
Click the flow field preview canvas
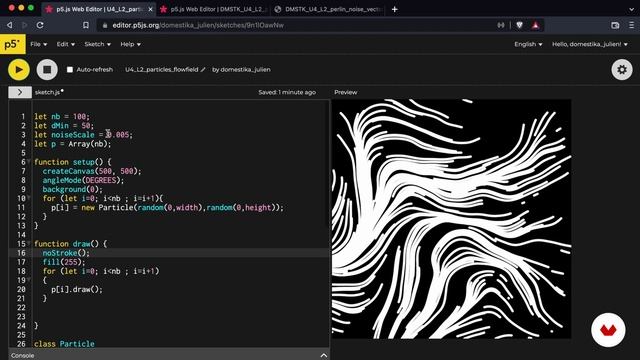451,219
